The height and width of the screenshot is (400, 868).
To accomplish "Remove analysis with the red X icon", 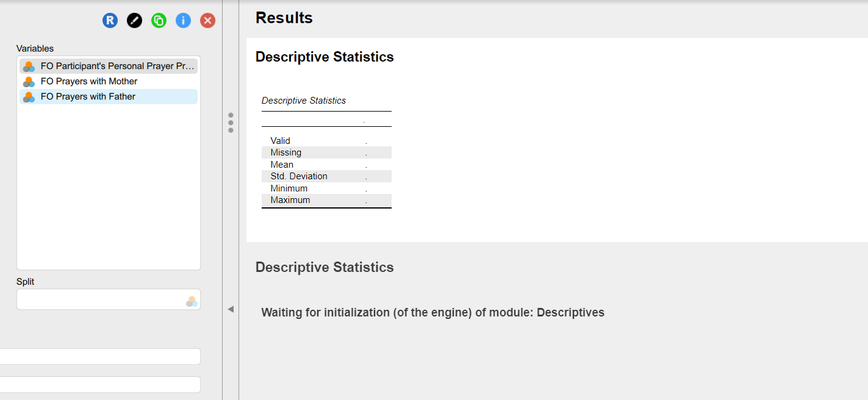I will [207, 21].
